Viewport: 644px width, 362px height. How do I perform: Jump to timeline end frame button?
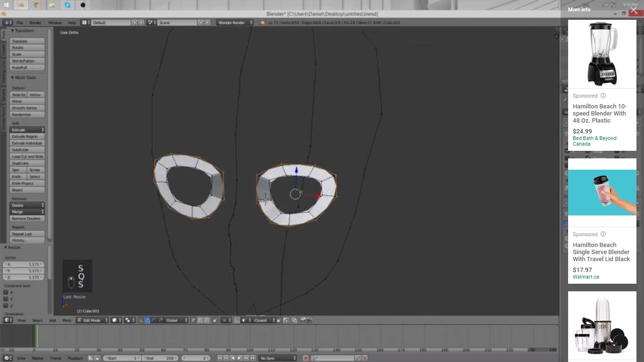[x=253, y=358]
